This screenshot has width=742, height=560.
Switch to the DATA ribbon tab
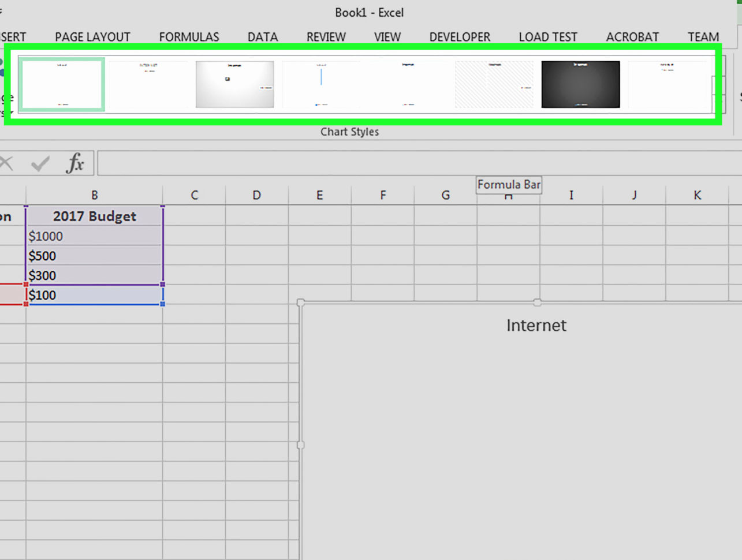pos(262,36)
